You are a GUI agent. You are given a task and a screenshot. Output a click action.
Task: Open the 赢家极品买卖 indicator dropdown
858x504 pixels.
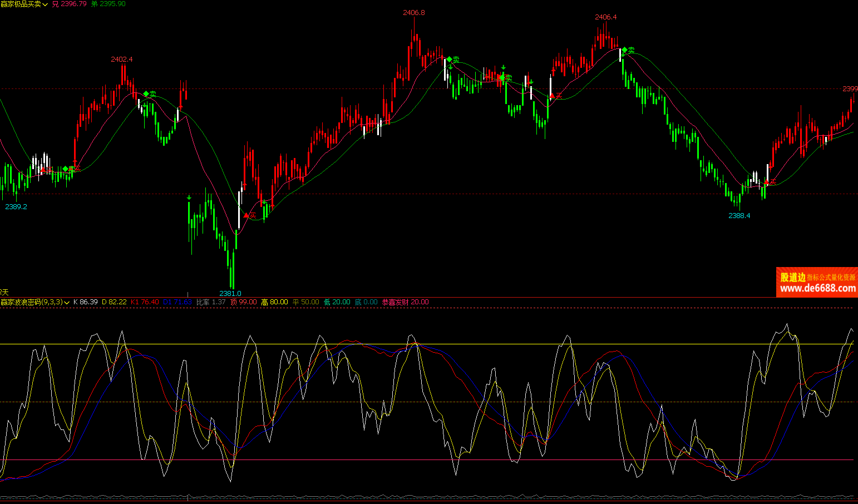click(45, 4)
